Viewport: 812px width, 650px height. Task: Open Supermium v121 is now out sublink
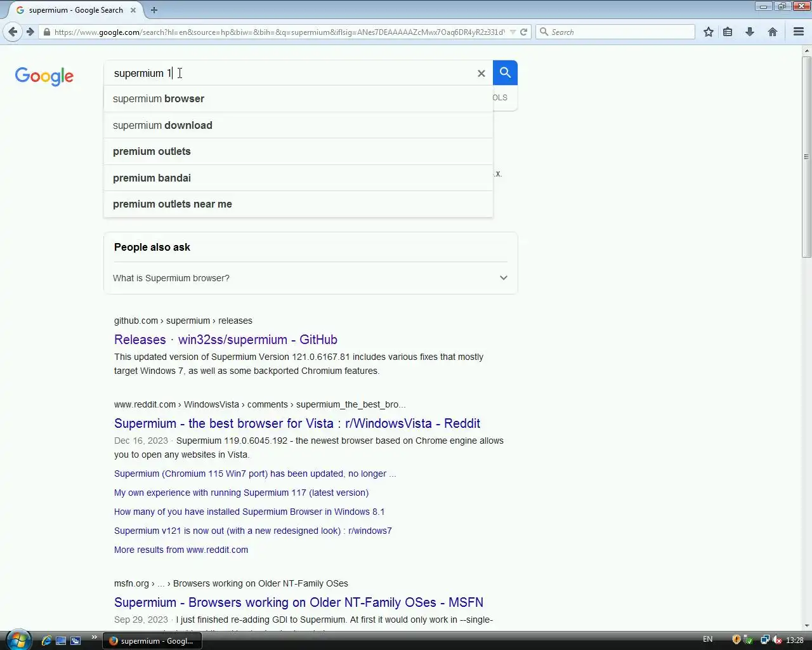253,531
